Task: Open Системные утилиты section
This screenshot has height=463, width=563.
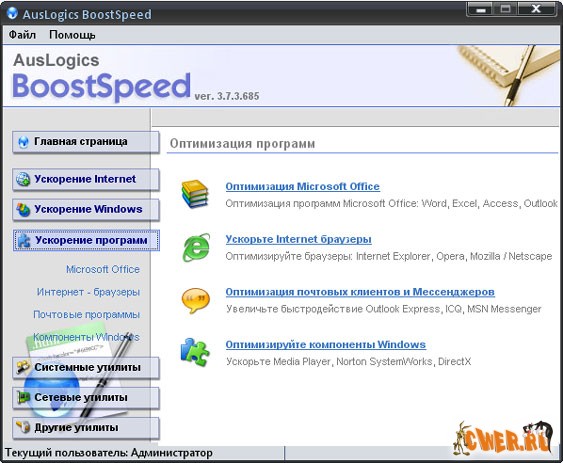Action: tap(86, 367)
